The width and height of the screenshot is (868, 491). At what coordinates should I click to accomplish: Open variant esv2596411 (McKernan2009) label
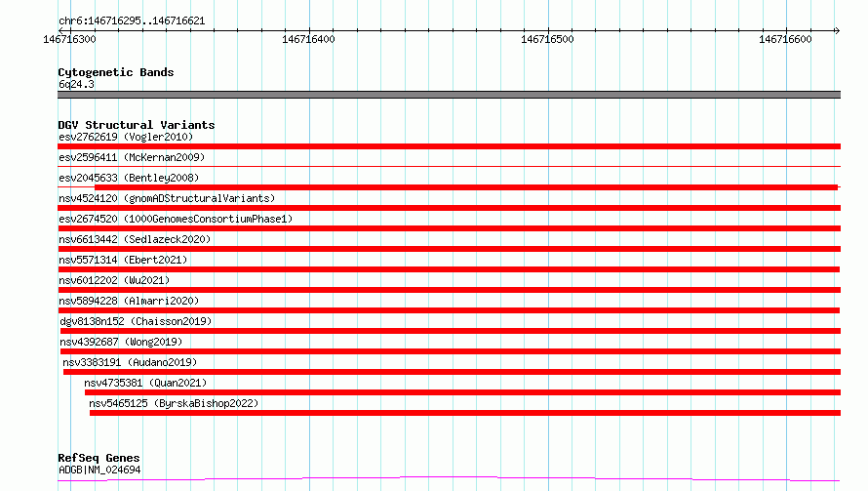tap(132, 157)
